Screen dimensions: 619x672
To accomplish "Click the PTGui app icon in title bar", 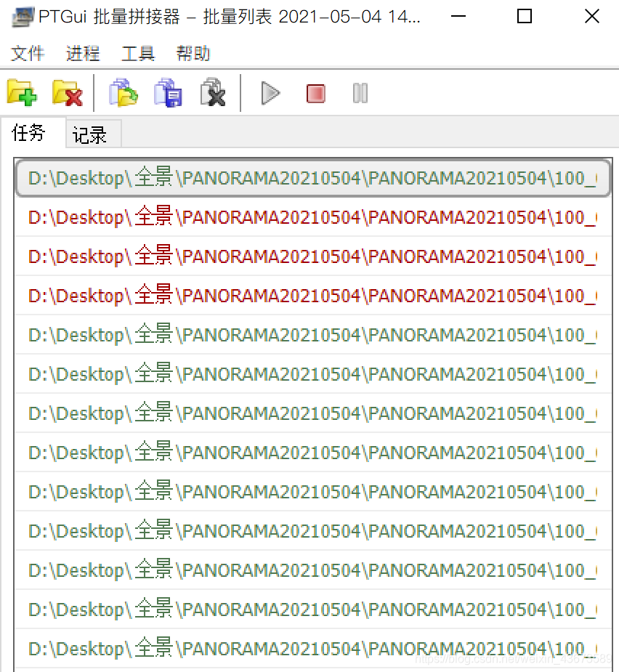I will point(23,17).
